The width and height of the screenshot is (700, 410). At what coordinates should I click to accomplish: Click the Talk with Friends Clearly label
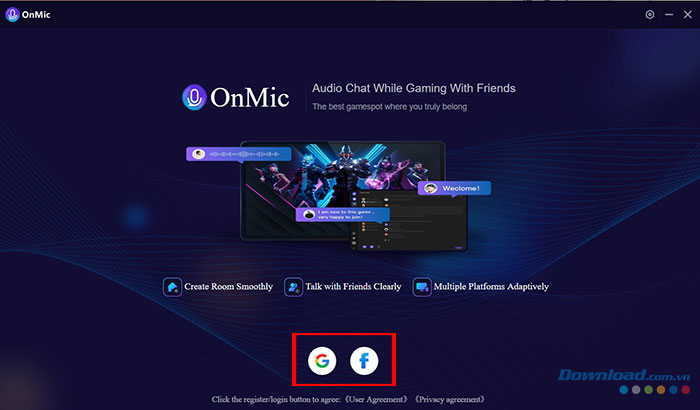click(353, 287)
